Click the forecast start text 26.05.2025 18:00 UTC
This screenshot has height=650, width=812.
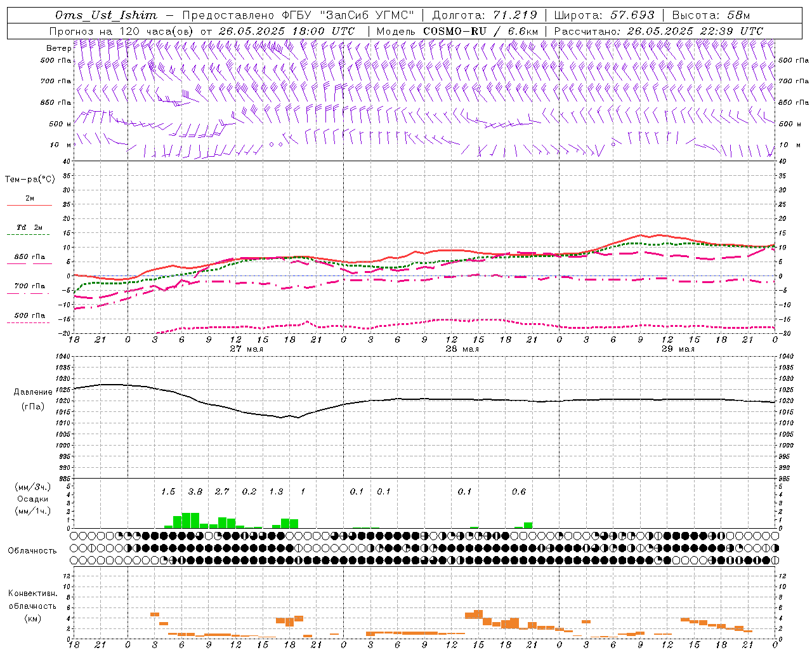click(286, 31)
